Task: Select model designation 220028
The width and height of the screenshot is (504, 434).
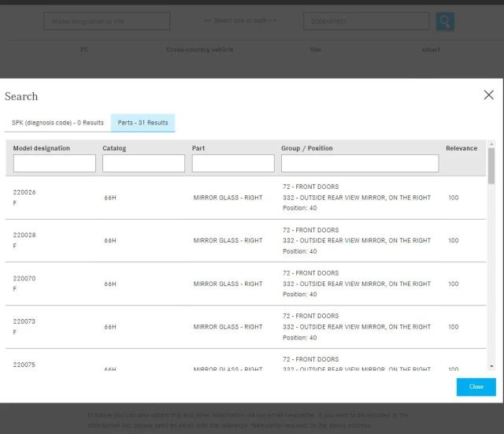Action: 24,235
